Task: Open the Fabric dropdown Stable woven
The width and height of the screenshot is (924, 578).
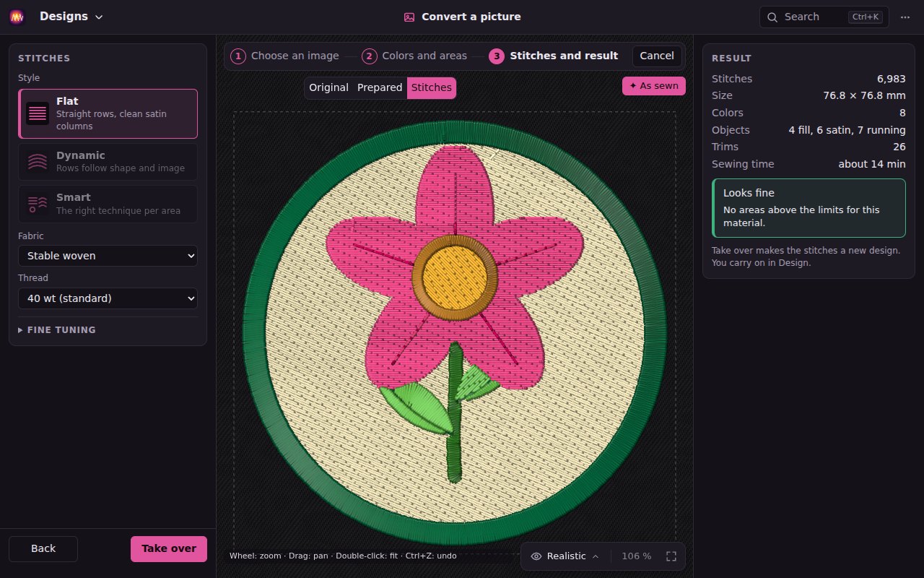Action: [x=108, y=256]
